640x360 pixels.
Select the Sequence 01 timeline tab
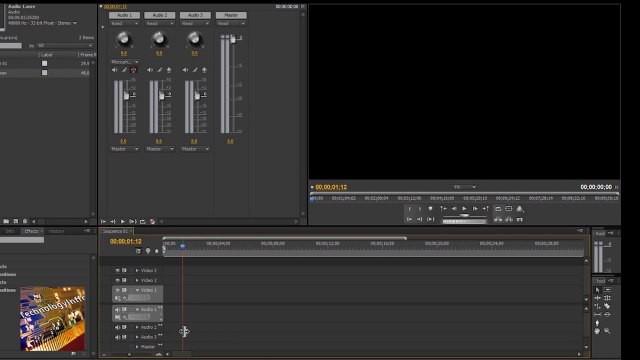coord(115,231)
